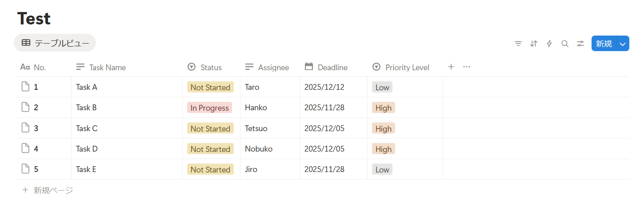Screen dimensions: 644x212
Task: Click the sort arrows icon
Action: [x=534, y=44]
